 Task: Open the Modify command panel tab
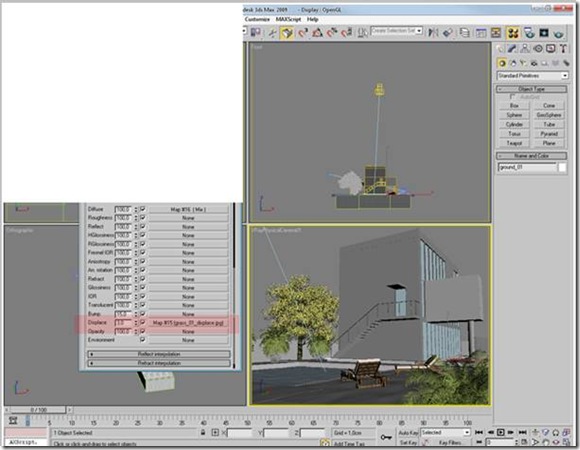tap(512, 48)
